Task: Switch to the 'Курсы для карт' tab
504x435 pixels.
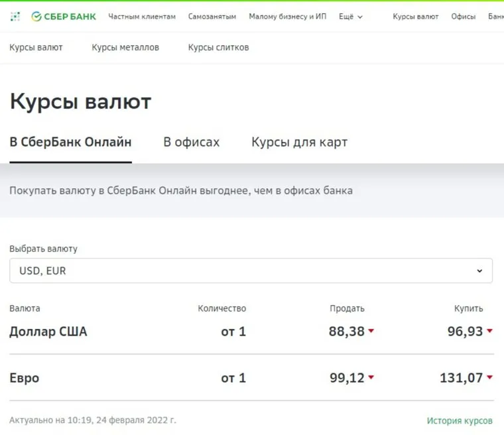Action: click(299, 142)
